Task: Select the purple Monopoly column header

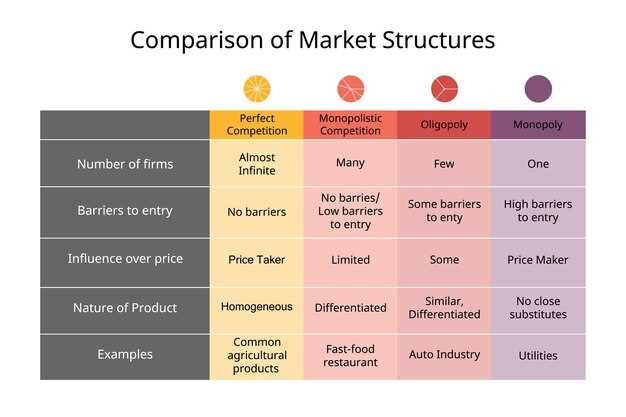Action: coord(538,125)
